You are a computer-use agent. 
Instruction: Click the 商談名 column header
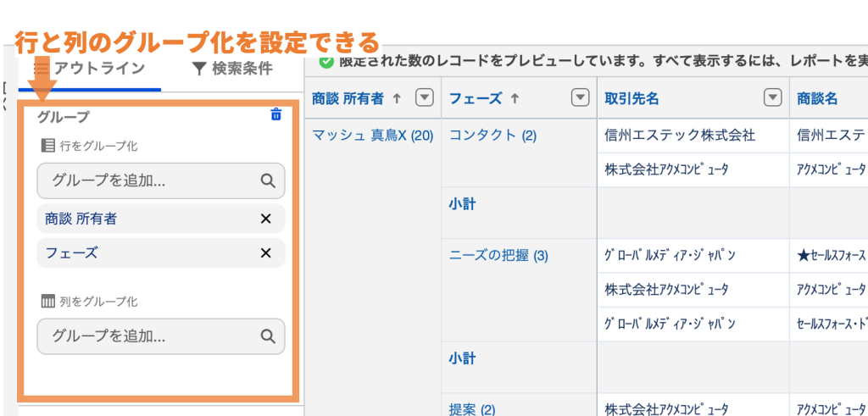coord(817,98)
